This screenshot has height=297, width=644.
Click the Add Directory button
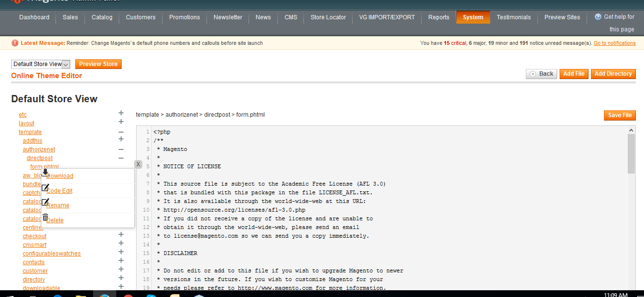click(x=613, y=74)
